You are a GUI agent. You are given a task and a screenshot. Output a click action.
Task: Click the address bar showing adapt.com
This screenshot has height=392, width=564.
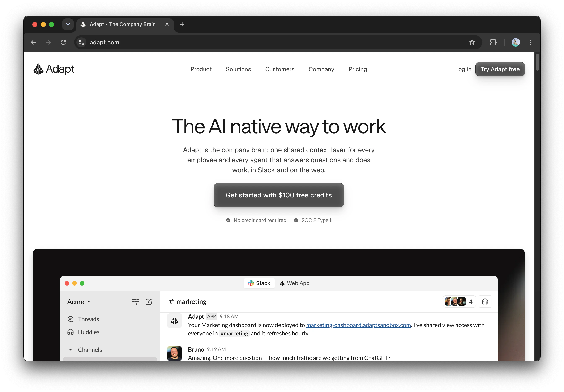(278, 43)
